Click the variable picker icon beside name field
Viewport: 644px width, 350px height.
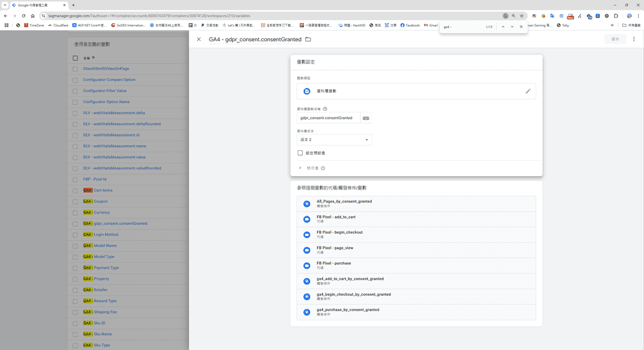[366, 118]
